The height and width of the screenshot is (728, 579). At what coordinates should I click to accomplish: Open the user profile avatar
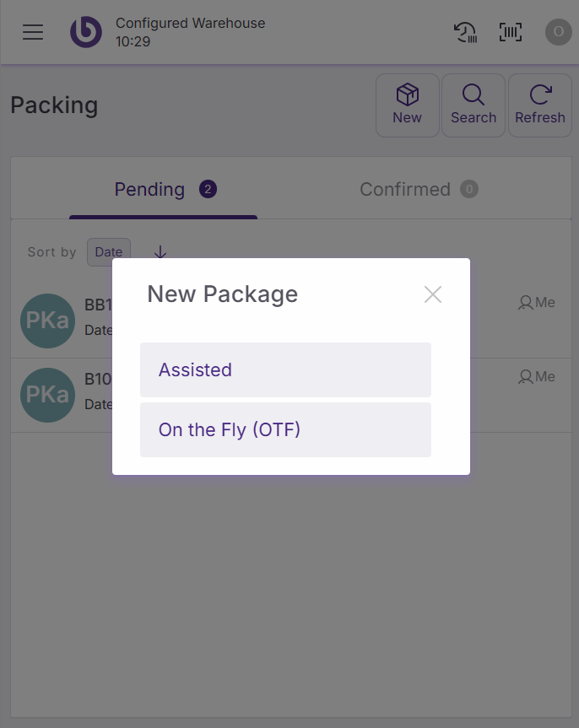point(558,32)
